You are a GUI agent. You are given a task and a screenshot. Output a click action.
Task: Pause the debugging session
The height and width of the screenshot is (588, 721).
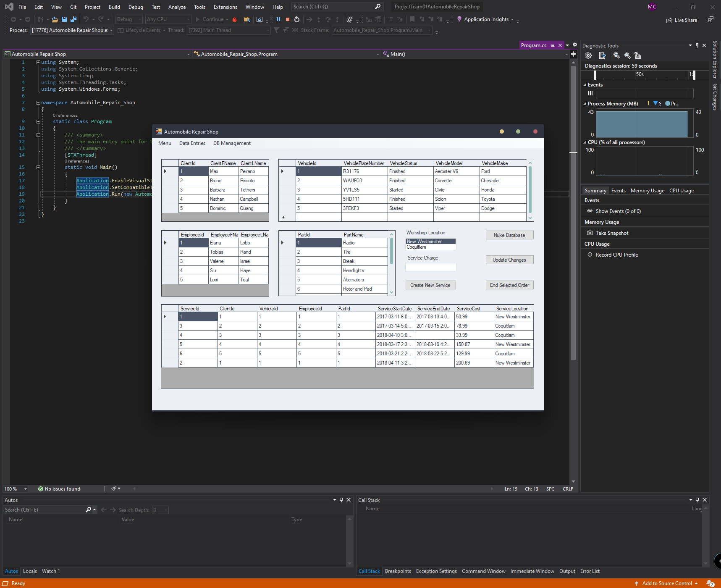[x=278, y=19]
